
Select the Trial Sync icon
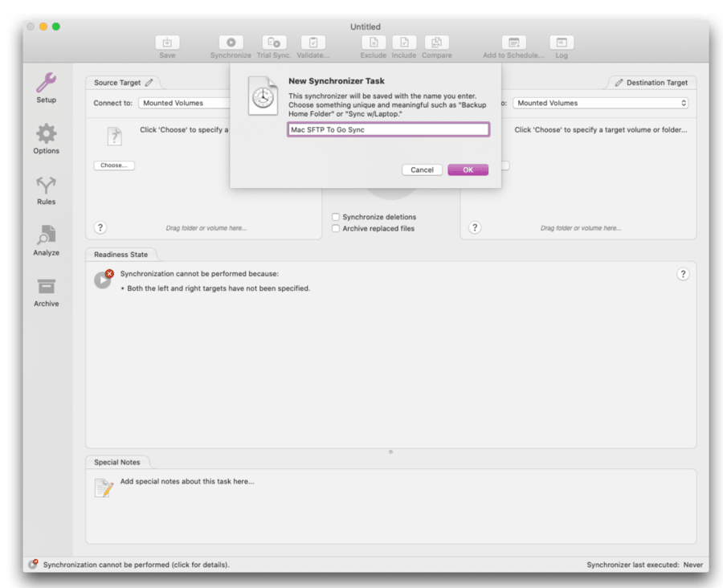click(x=273, y=44)
